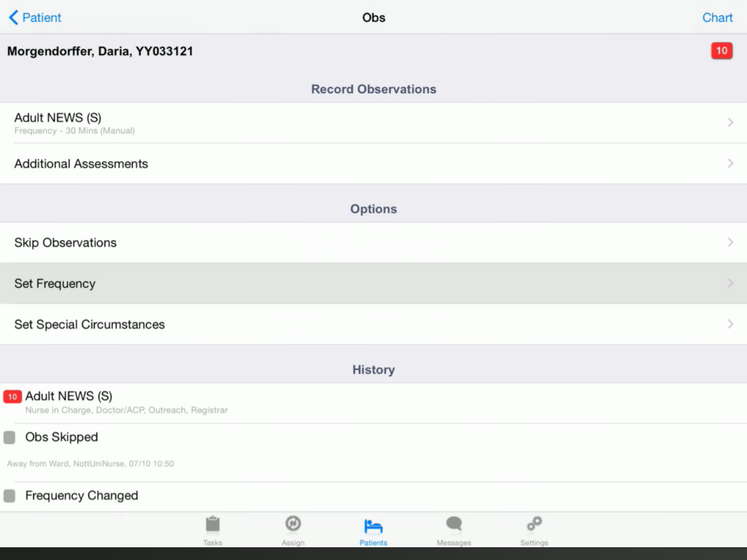Tap red score badge beside patient name
Viewport: 747px width, 560px height.
tap(721, 51)
